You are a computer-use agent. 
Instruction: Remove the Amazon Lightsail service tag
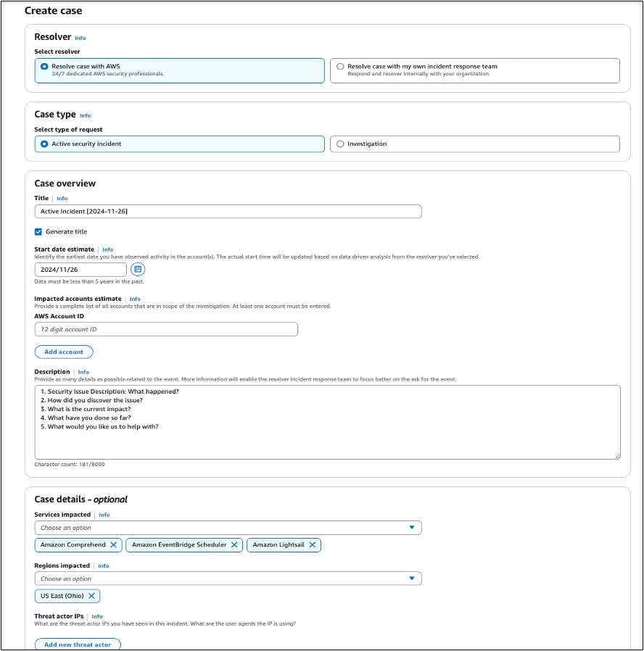click(x=312, y=544)
